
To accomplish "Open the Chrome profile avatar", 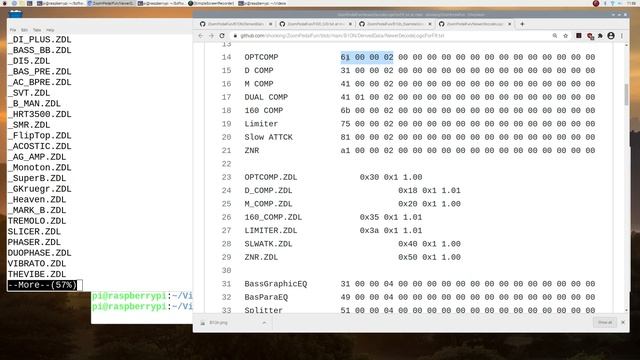I will pyautogui.click(x=611, y=36).
